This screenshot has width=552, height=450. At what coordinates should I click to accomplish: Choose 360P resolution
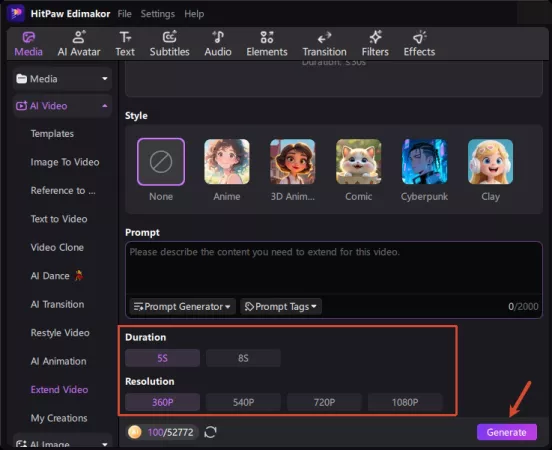162,402
